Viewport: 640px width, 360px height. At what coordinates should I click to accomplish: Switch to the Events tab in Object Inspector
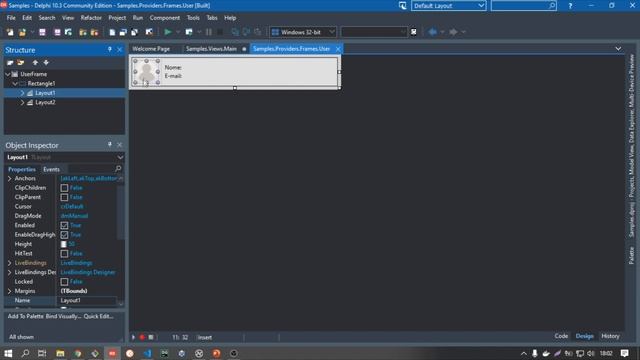(51, 169)
